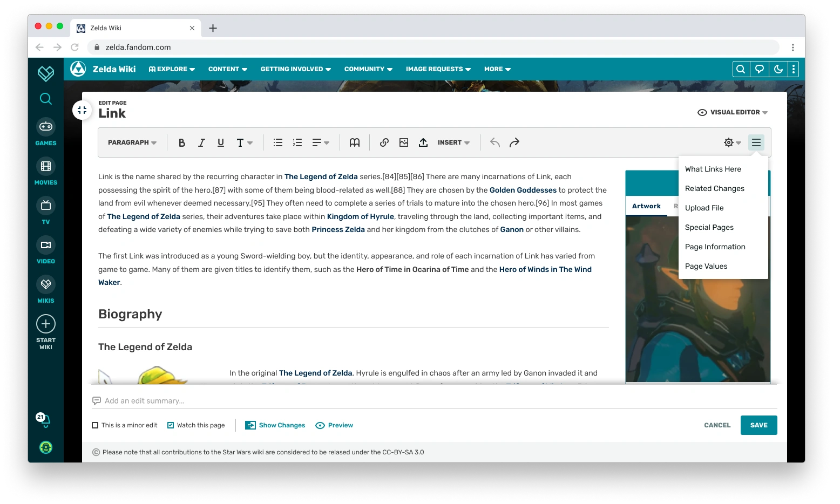Check the 'This is a minor edit' box
This screenshot has height=504, width=840.
95,425
